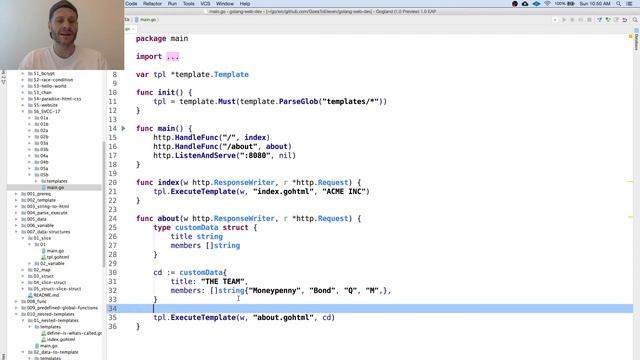Viewport: 640px width, 360px height.
Task: Click the VCS update project icon
Action: point(599,20)
